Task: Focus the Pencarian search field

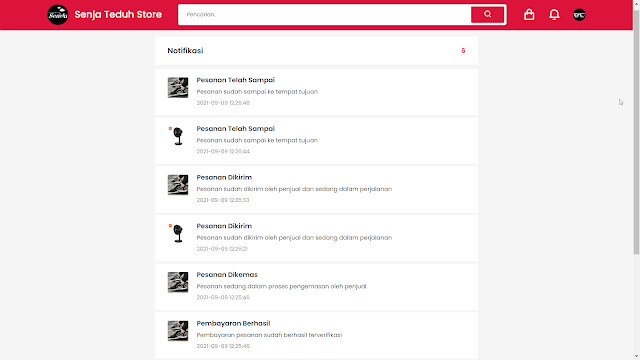Action: pos(324,15)
